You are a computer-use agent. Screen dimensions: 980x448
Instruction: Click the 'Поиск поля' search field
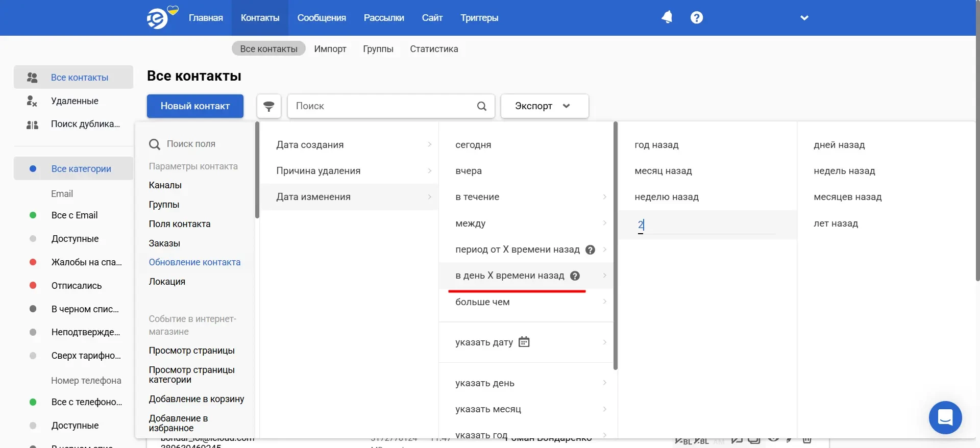tap(199, 144)
